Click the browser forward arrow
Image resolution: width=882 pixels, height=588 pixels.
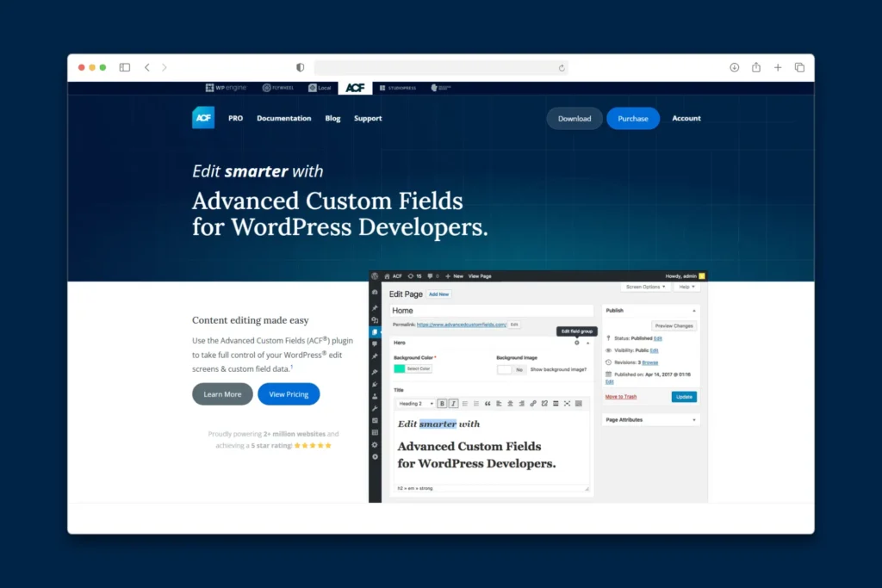tap(165, 67)
